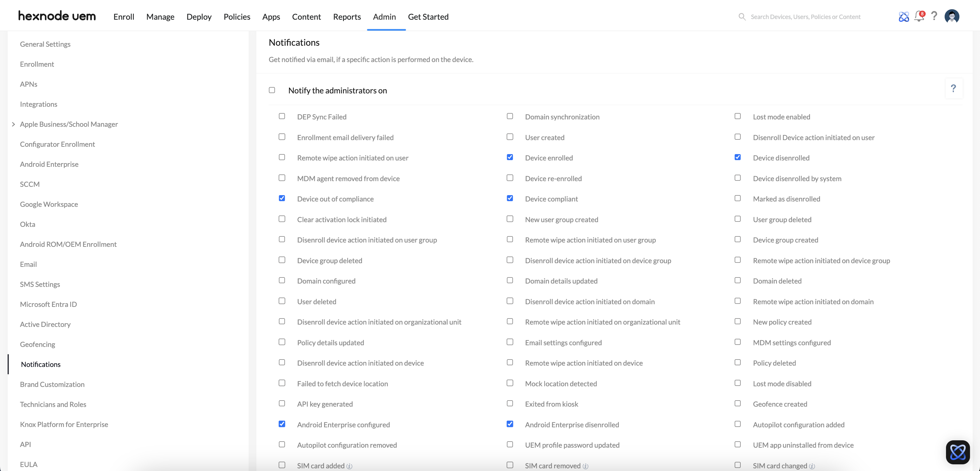The image size is (980, 471).
Task: Open the notifications bell icon
Action: 919,16
